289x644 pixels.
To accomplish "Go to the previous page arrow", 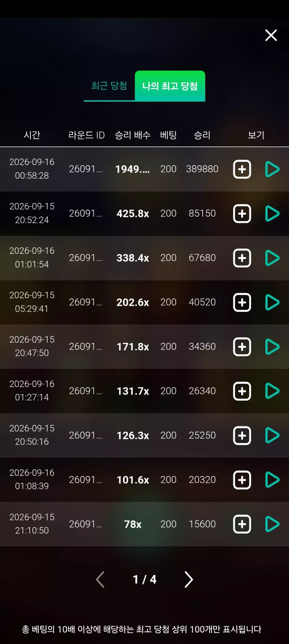I will coord(100,579).
